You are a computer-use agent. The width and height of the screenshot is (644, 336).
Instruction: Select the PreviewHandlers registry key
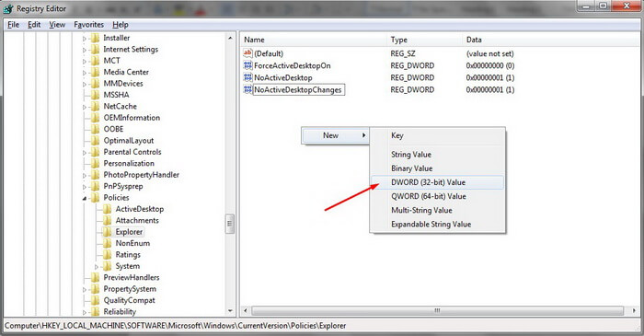pyautogui.click(x=132, y=278)
